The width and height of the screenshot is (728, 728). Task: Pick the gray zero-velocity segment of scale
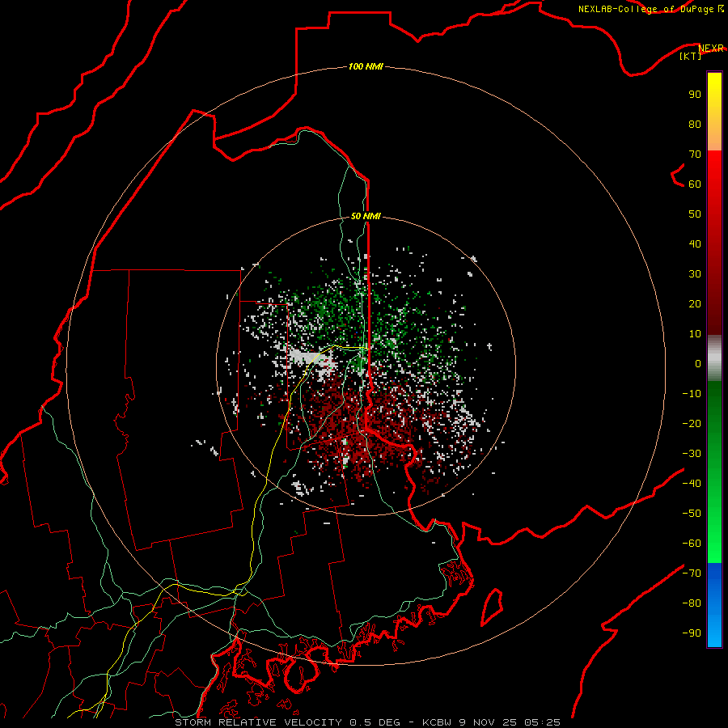714,358
